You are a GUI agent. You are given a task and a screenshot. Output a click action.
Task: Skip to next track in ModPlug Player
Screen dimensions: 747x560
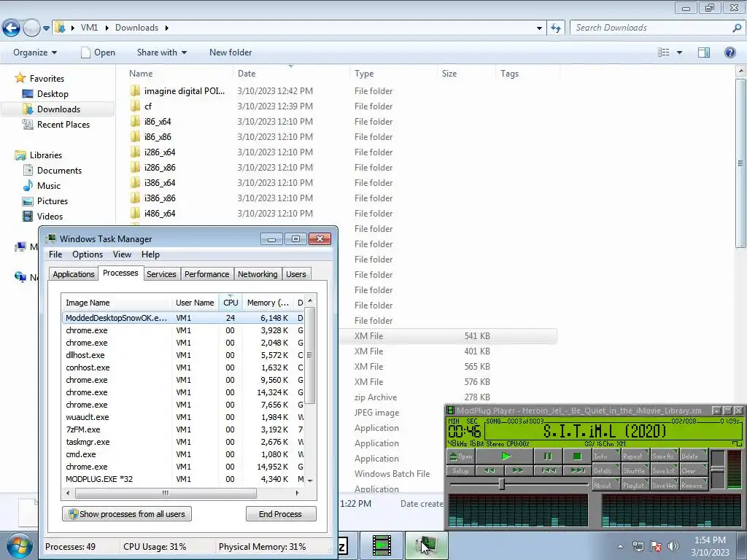point(576,470)
